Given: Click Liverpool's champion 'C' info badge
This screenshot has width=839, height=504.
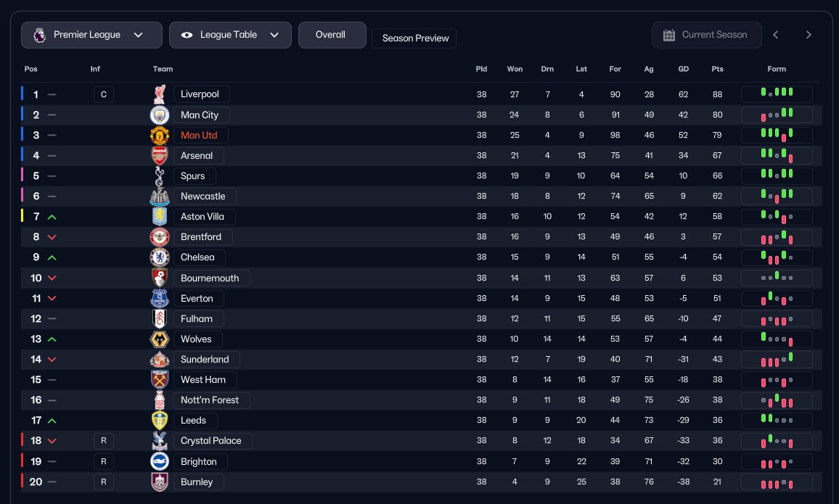Looking at the screenshot, I should [103, 94].
